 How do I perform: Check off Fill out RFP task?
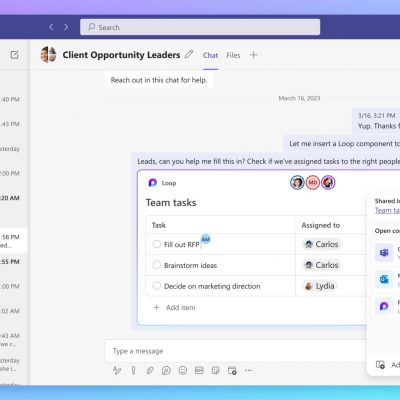click(x=157, y=244)
